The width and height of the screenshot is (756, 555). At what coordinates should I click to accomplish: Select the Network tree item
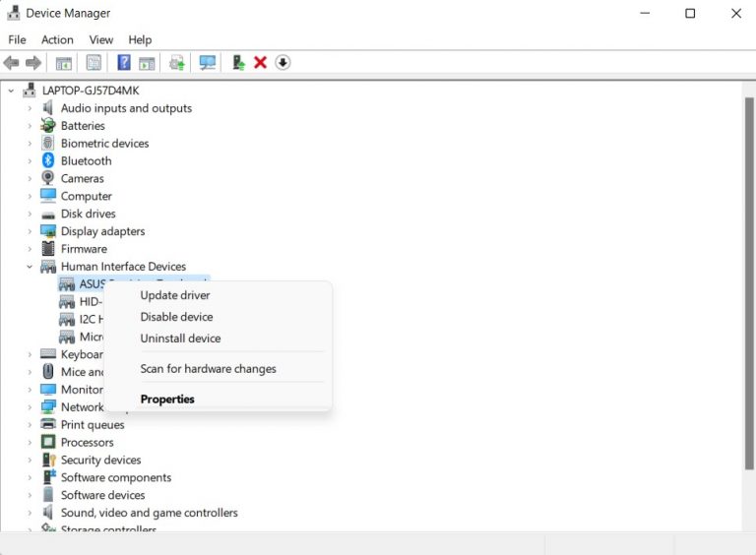pyautogui.click(x=82, y=407)
